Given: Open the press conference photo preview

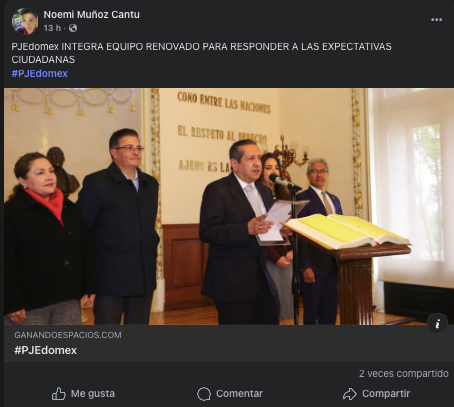Looking at the screenshot, I should pyautogui.click(x=229, y=206).
